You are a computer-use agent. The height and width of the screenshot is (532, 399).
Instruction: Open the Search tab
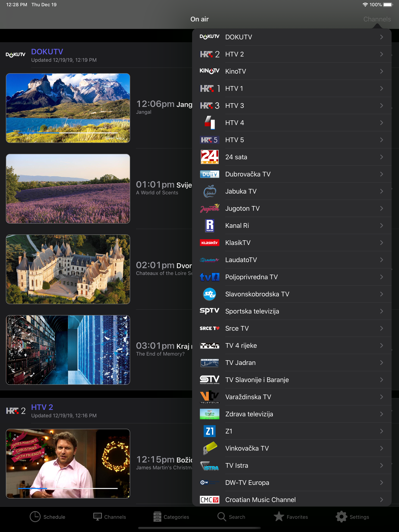(231, 517)
